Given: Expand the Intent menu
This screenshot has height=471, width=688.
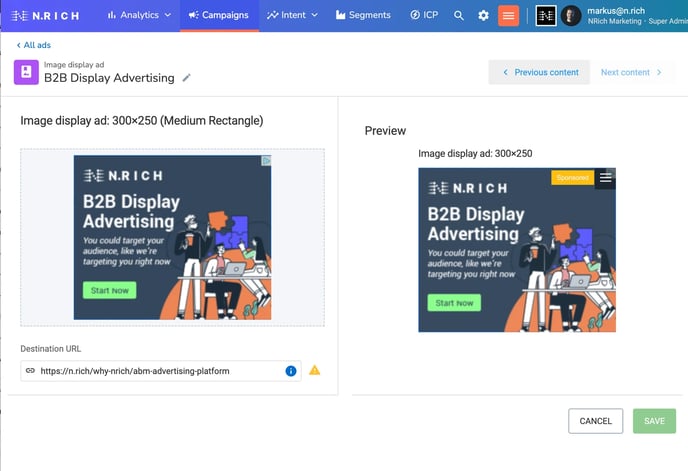Looking at the screenshot, I should click(x=292, y=15).
